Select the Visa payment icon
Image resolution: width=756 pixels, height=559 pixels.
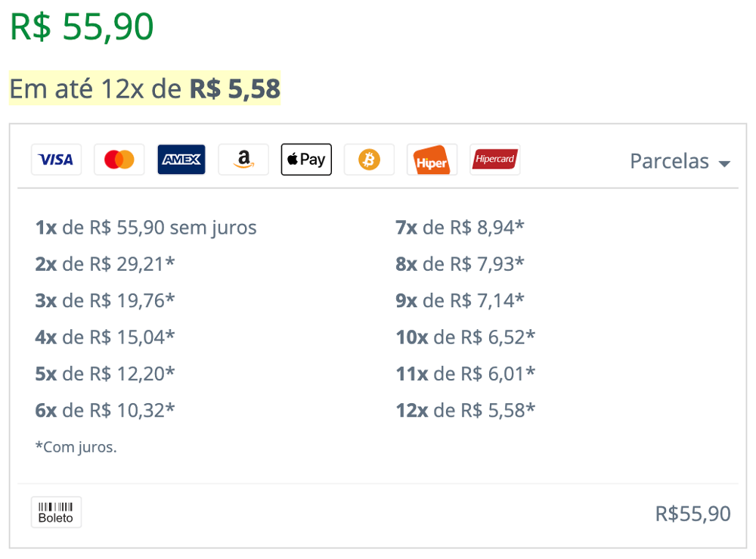[x=57, y=159]
